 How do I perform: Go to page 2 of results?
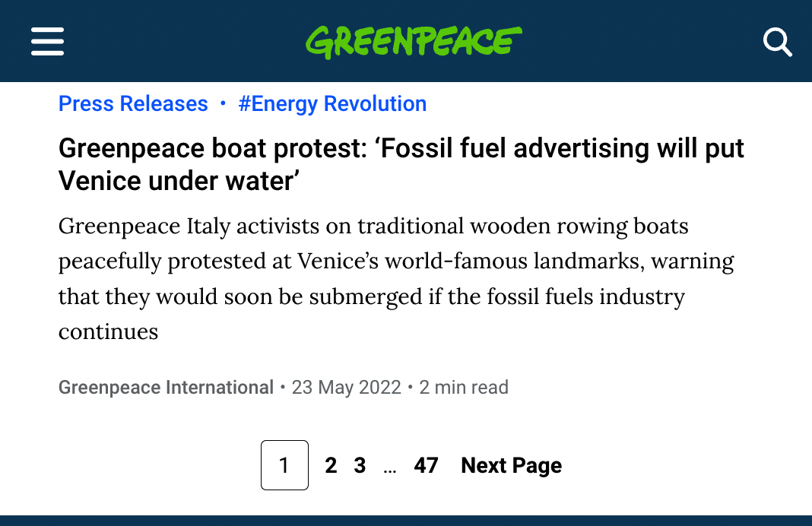pos(331,465)
